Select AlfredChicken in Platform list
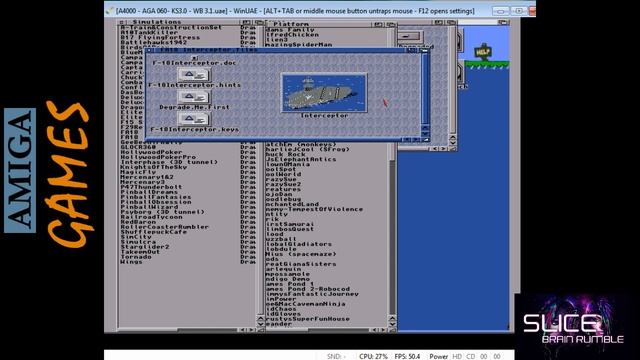640x360 pixels. (292, 35)
